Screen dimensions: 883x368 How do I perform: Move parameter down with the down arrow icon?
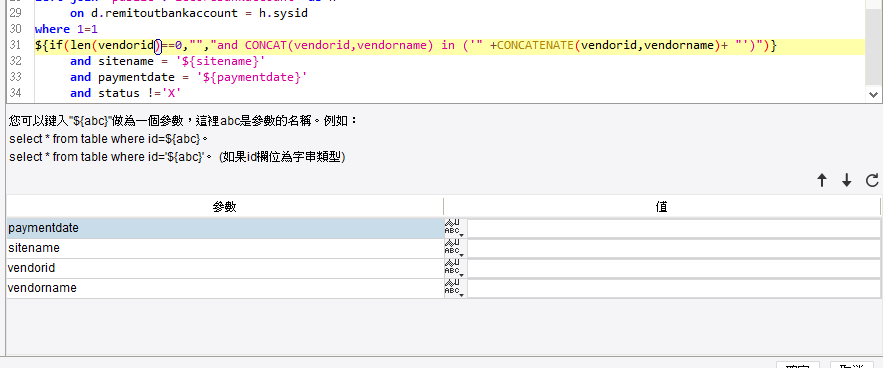click(x=846, y=180)
